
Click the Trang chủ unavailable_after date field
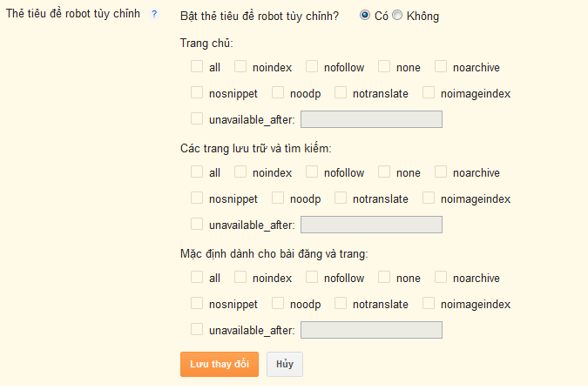tap(371, 119)
